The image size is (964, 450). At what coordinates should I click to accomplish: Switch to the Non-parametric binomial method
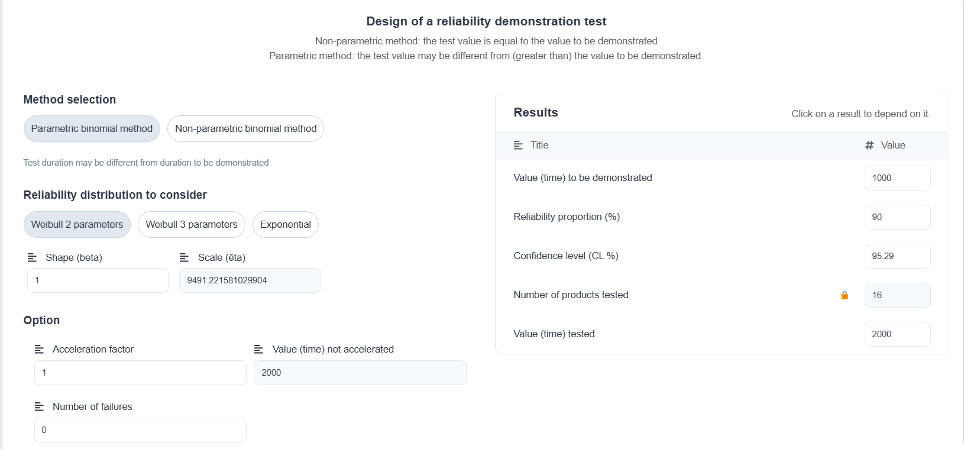click(245, 128)
